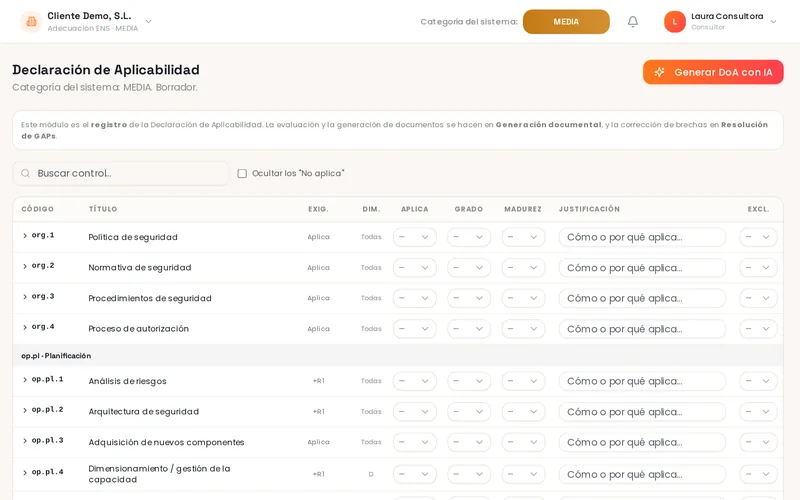
Task: Open Madurez dropdown for Análisis de riesgos
Action: [x=523, y=381]
